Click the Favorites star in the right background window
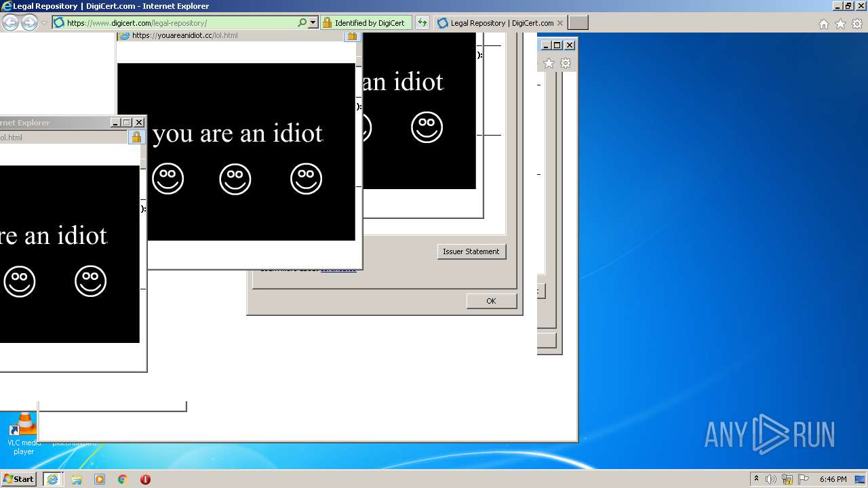 [x=549, y=64]
